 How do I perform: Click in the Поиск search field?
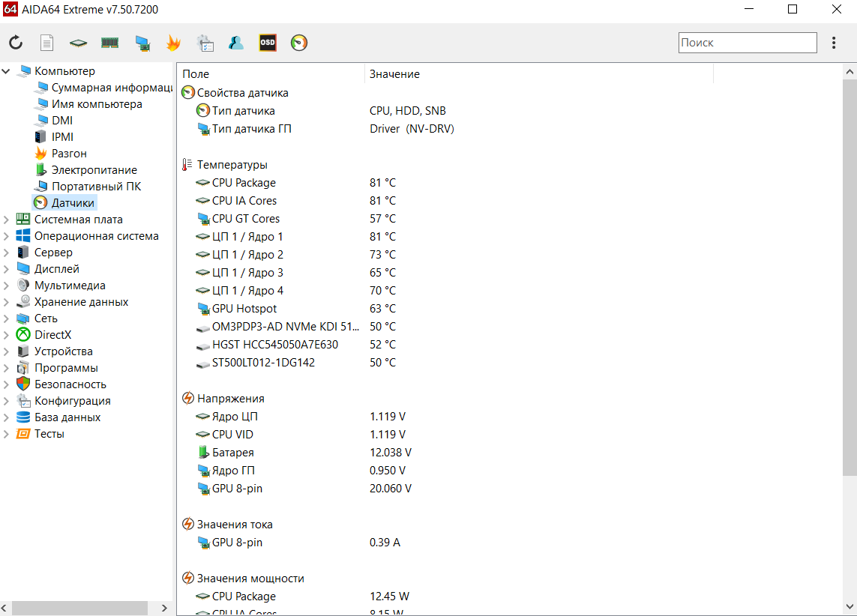[x=747, y=43]
